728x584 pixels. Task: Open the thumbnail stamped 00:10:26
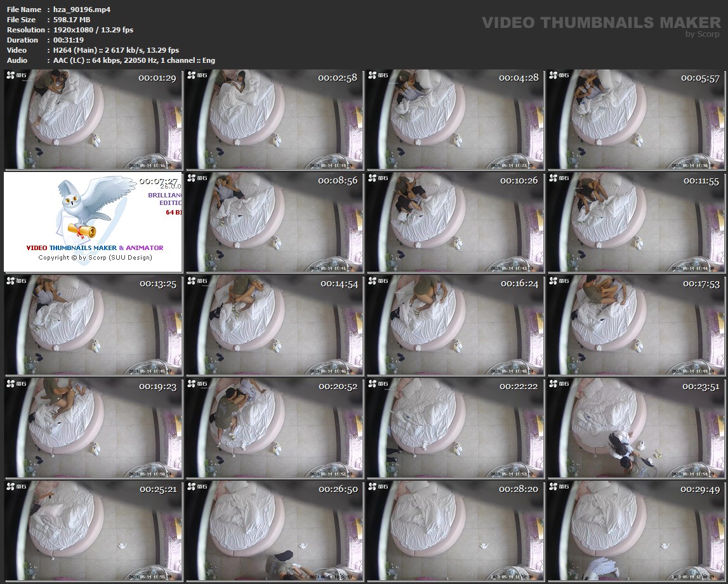(456, 222)
